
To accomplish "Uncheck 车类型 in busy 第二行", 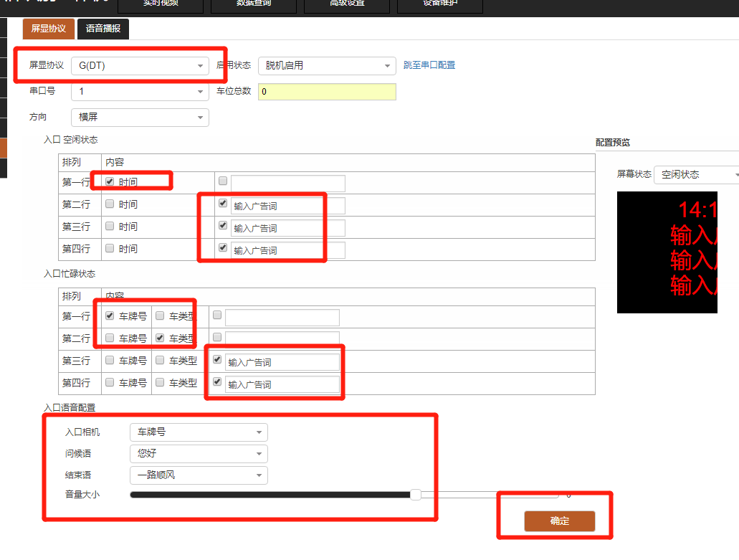I will tap(160, 338).
